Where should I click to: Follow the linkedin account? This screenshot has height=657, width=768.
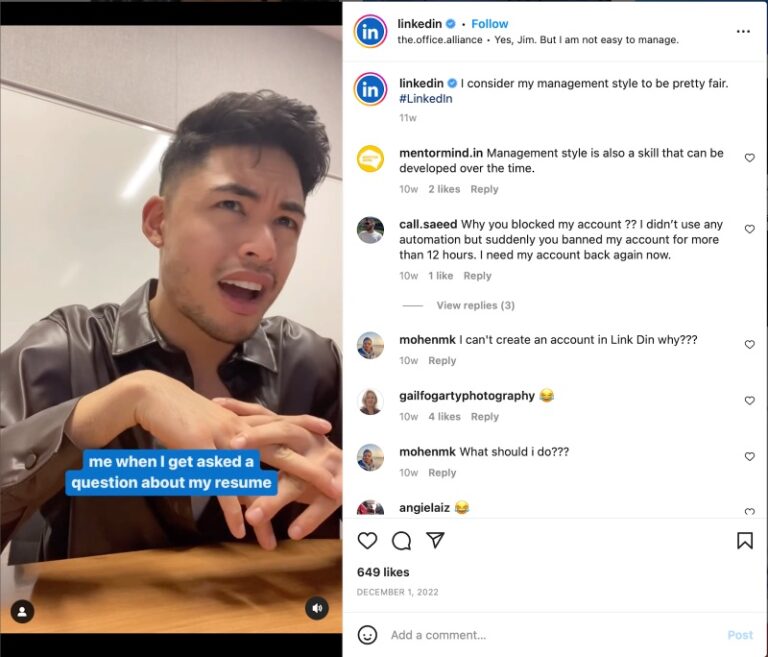pyautogui.click(x=489, y=24)
